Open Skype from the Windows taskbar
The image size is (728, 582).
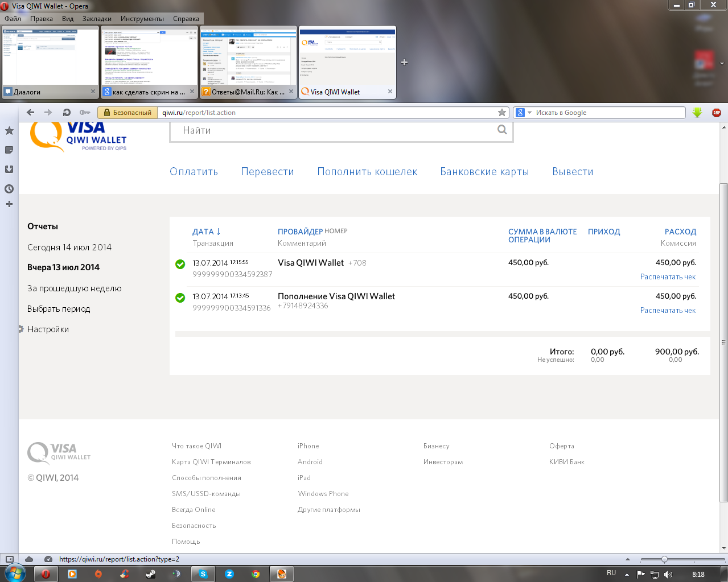(203, 574)
